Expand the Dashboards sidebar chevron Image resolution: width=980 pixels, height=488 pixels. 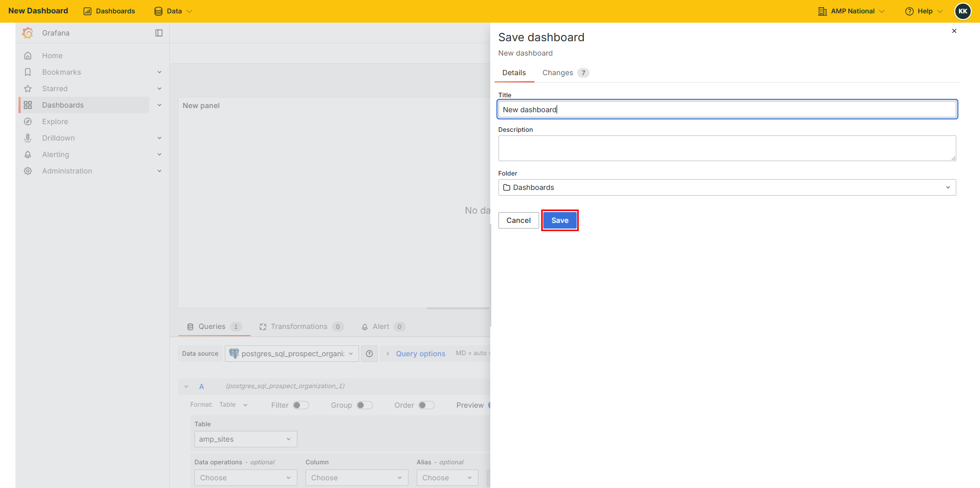click(x=159, y=105)
